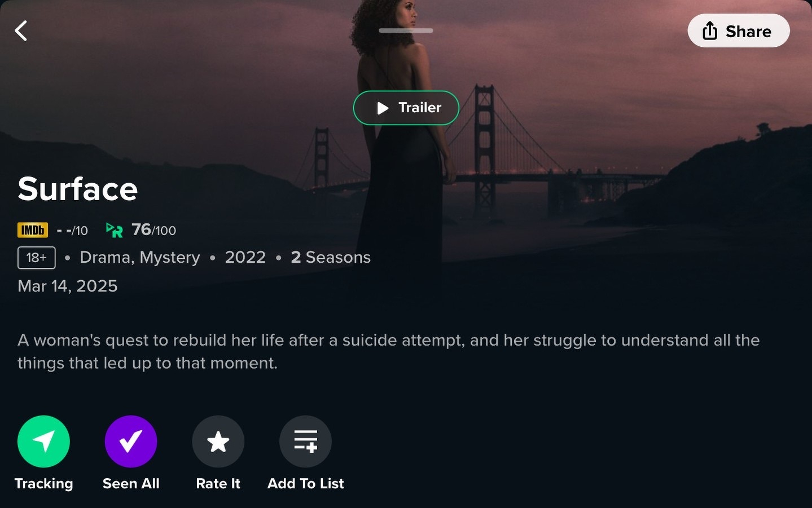The height and width of the screenshot is (508, 812).
Task: Tap the Share button
Action: coord(738,30)
